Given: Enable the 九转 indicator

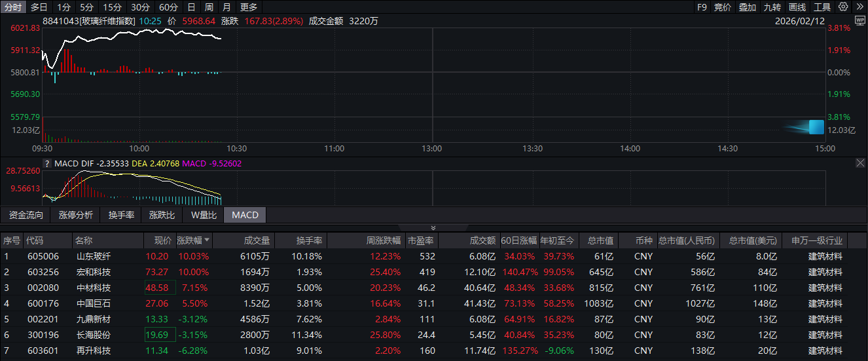Looking at the screenshot, I should pyautogui.click(x=772, y=7).
